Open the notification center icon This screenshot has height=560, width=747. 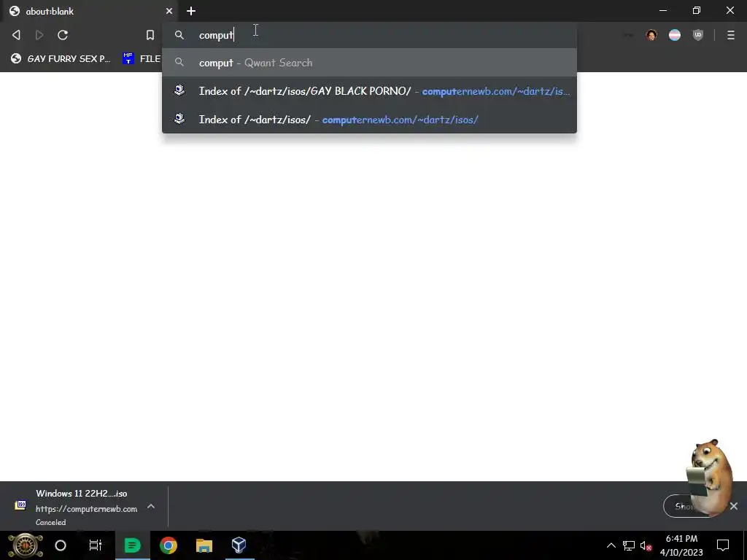[x=723, y=545]
